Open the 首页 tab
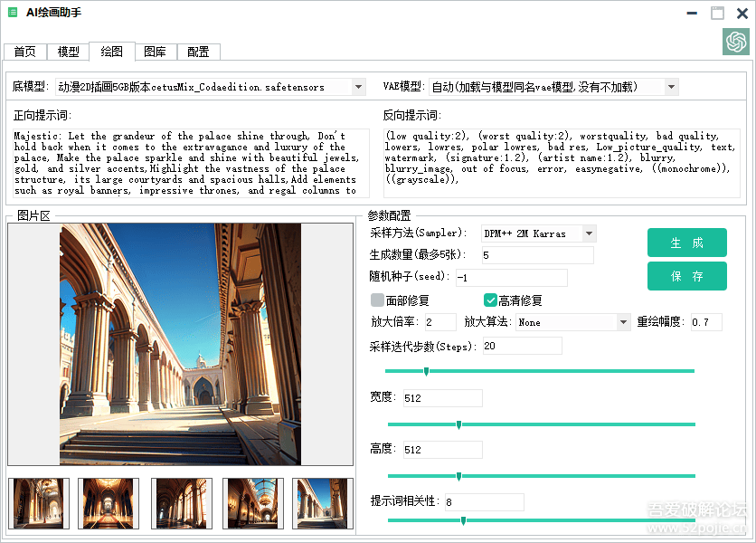756x543 pixels. point(25,52)
